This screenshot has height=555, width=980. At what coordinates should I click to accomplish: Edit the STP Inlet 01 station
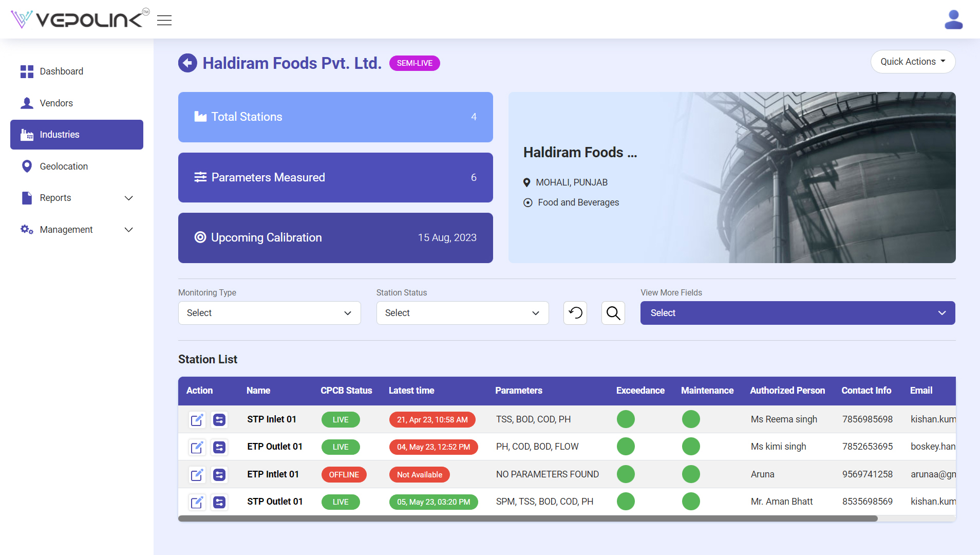tap(197, 420)
